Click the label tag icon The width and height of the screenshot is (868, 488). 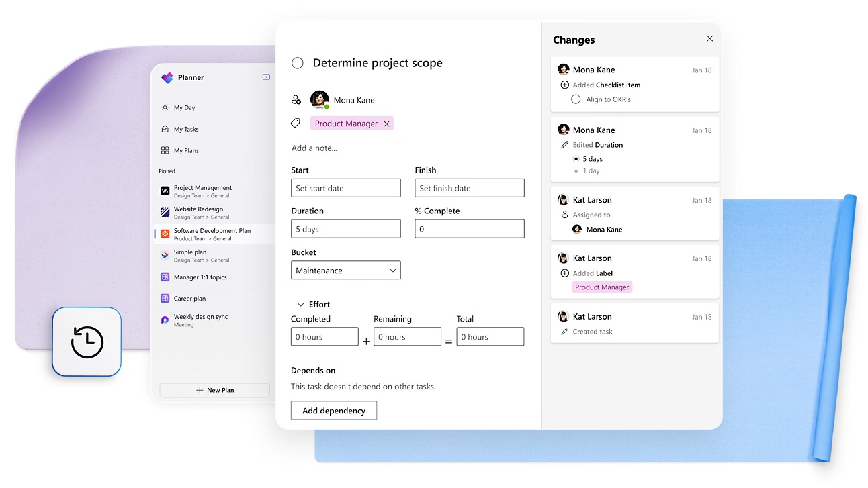pos(296,124)
